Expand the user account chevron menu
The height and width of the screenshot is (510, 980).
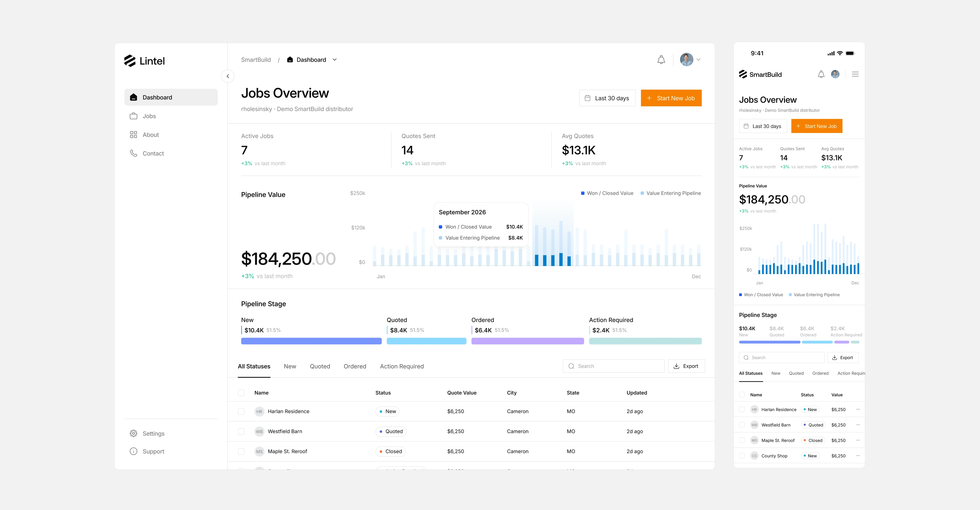pos(699,60)
